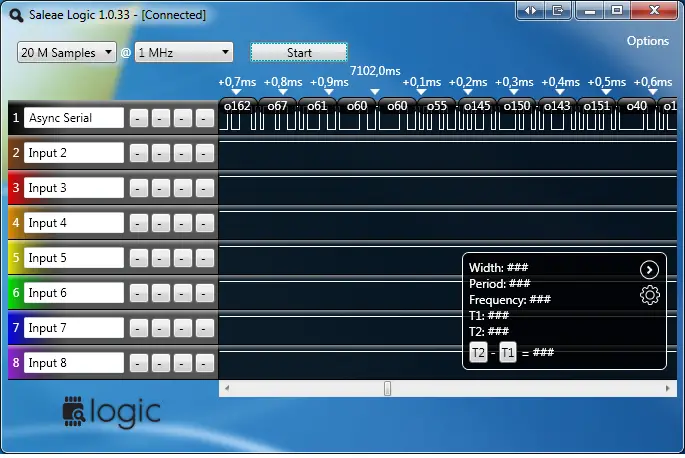Viewport: 685px width, 458px height.
Task: Click the title bar export window icon
Action: pos(558,10)
